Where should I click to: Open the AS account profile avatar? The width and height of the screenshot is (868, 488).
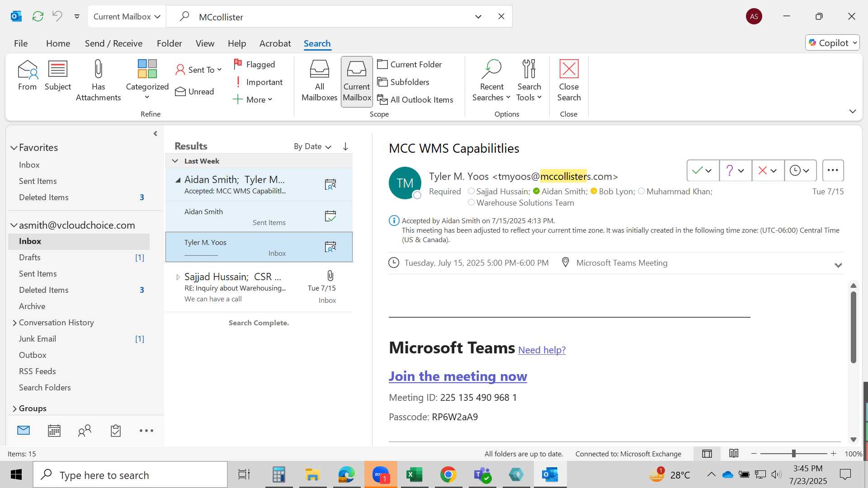[x=754, y=16]
